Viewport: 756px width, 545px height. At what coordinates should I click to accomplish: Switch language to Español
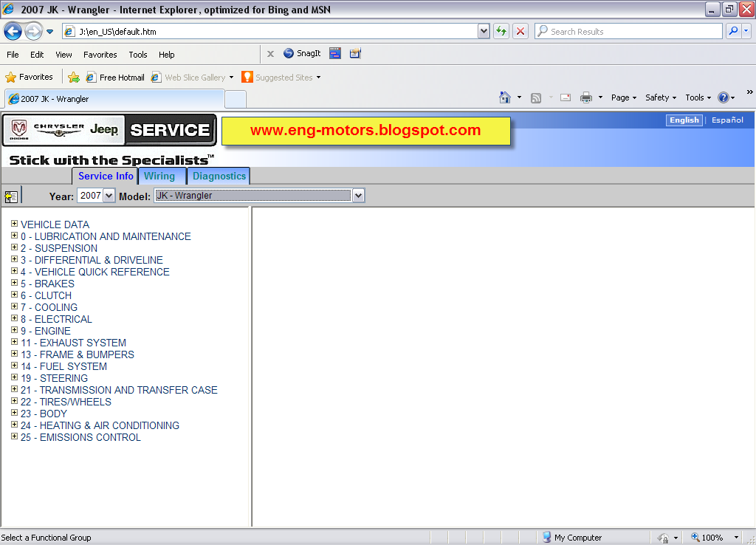(x=727, y=120)
